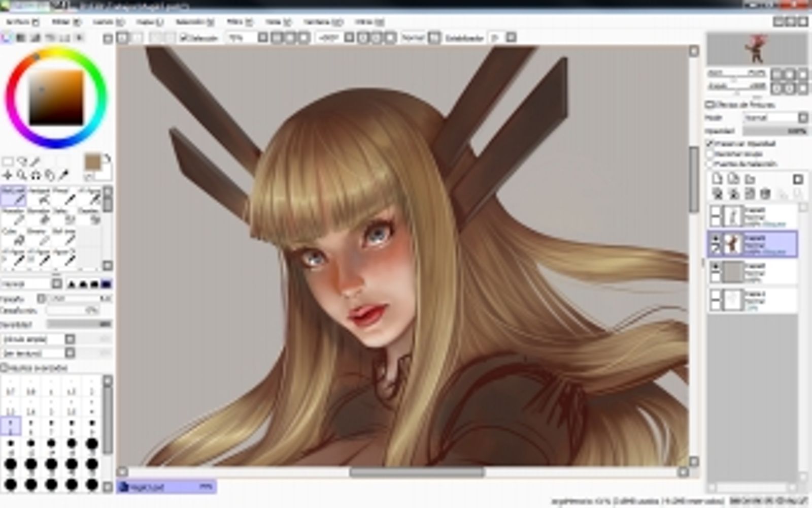Open the Ventana menu
Screen dimensions: 812x508
[323, 22]
